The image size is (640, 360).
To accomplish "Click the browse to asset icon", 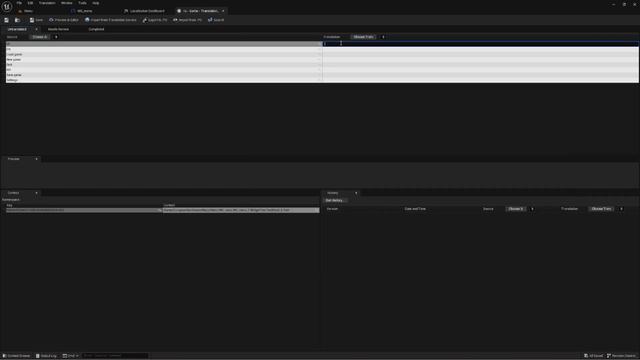I will (17, 20).
